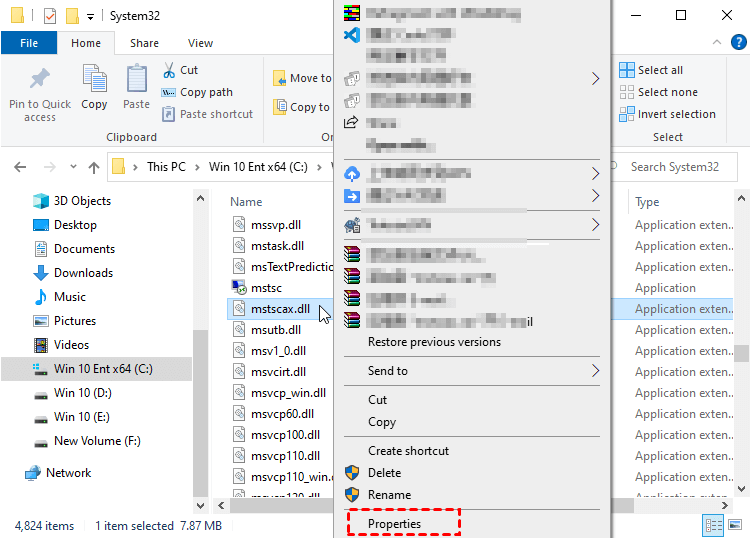751x538 pixels.
Task: Open the Move to dropdown
Action: coord(302,78)
